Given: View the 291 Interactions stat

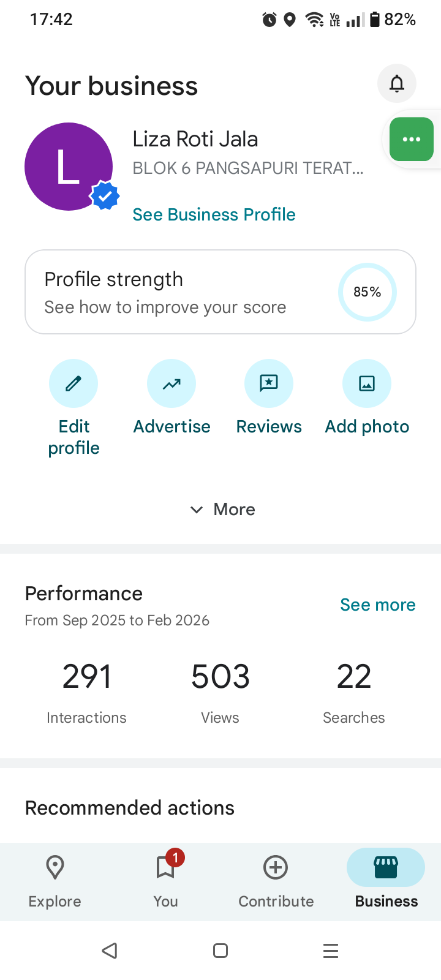Looking at the screenshot, I should click(x=86, y=692).
